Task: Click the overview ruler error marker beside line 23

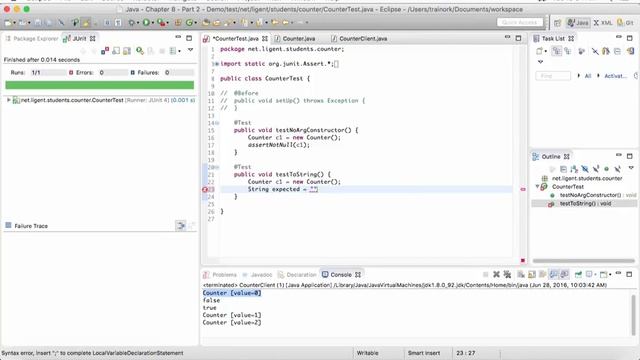Action: pyautogui.click(x=523, y=189)
